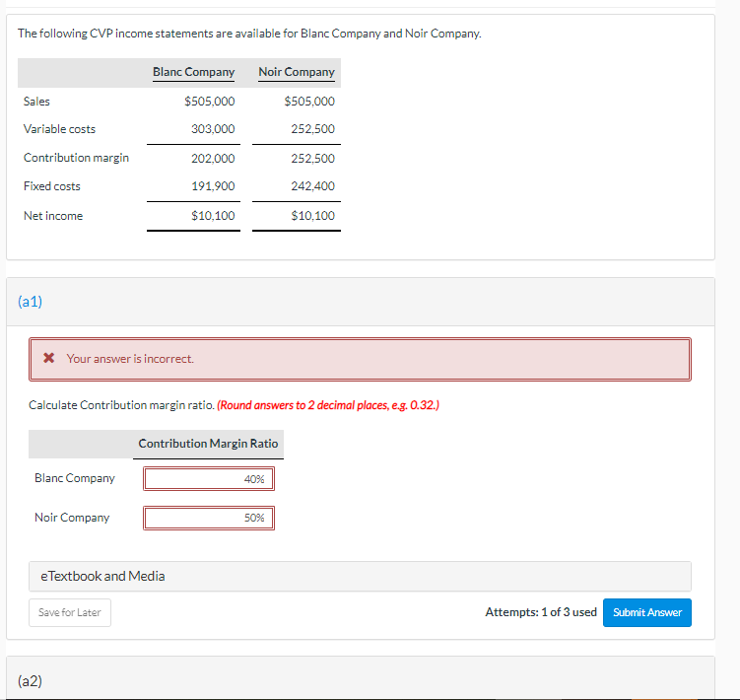
Task: Click the Variable costs row label
Action: coord(59,129)
